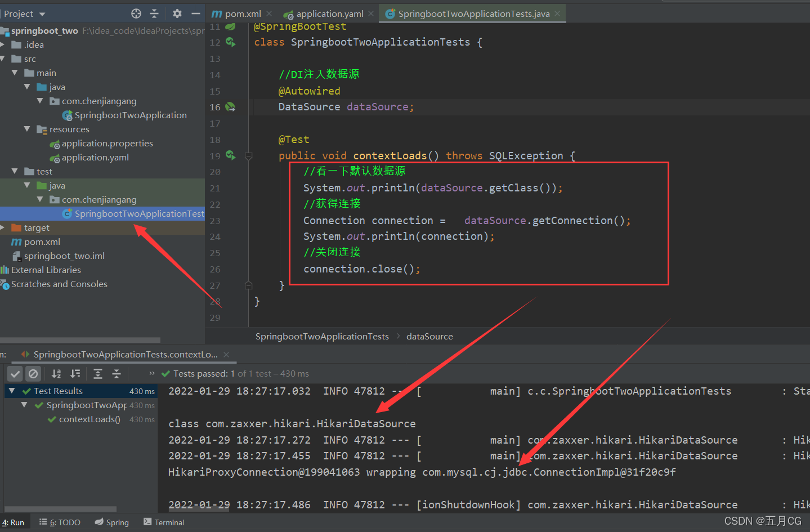The height and width of the screenshot is (532, 810).
Task: Open the Terminal tool window
Action: (x=164, y=522)
